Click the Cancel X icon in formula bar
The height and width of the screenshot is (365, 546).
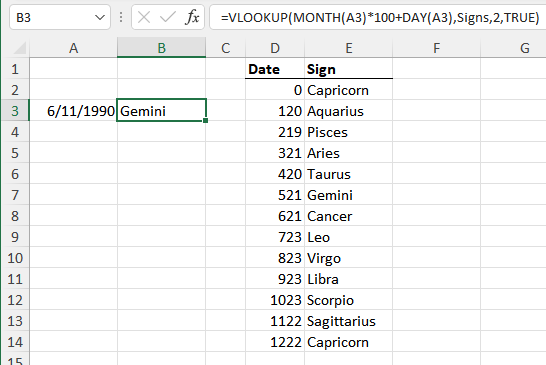pos(144,17)
